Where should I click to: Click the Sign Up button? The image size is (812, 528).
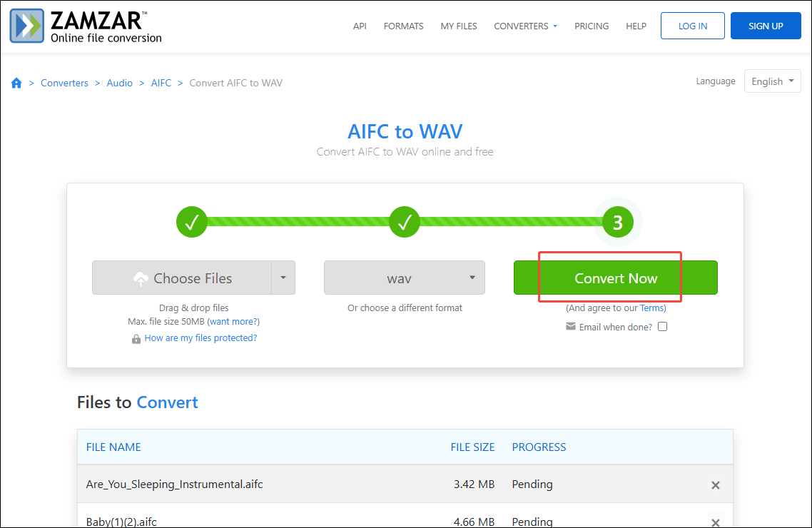click(766, 26)
